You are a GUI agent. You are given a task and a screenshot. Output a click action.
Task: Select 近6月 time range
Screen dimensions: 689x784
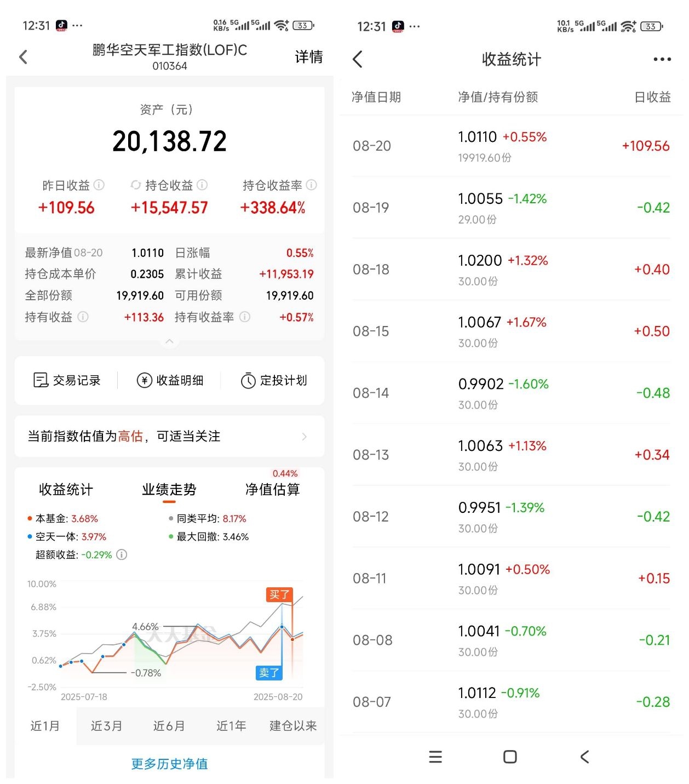[x=169, y=726]
